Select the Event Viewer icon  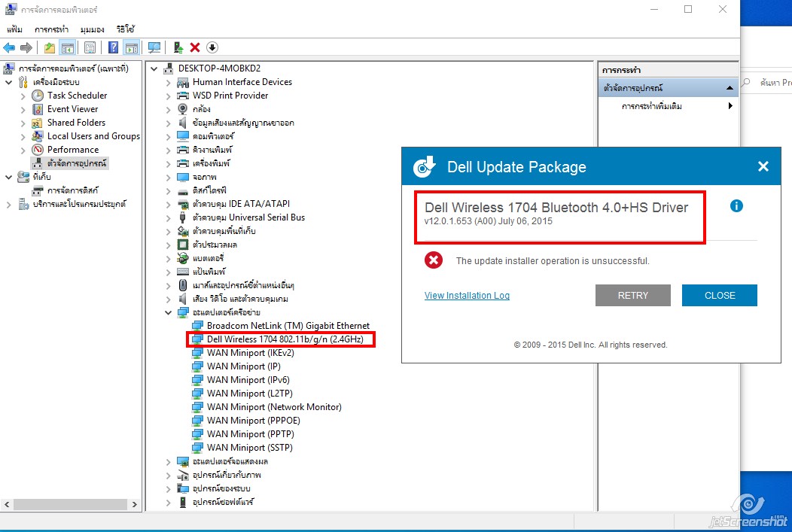[38, 109]
